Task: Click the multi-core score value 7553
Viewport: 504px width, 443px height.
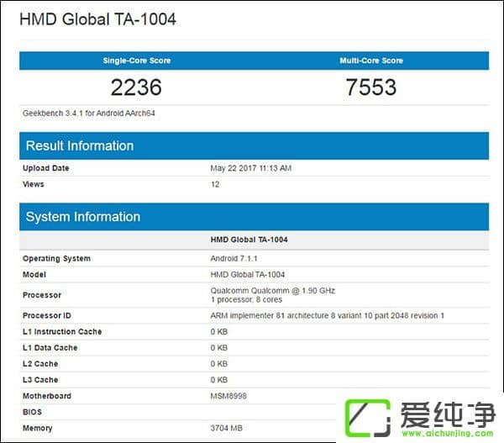Action: tap(371, 87)
